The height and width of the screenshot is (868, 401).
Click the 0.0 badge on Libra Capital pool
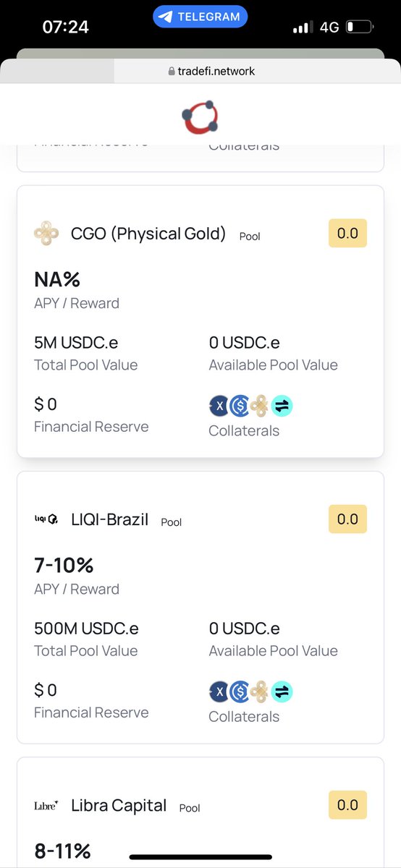tap(347, 805)
